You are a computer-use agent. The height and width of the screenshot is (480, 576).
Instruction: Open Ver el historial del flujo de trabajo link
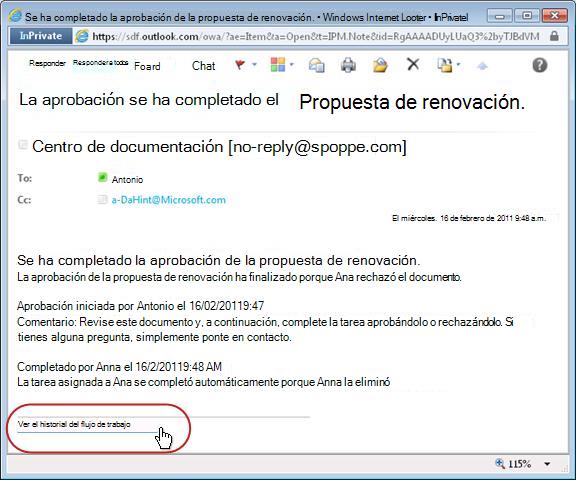click(x=74, y=425)
